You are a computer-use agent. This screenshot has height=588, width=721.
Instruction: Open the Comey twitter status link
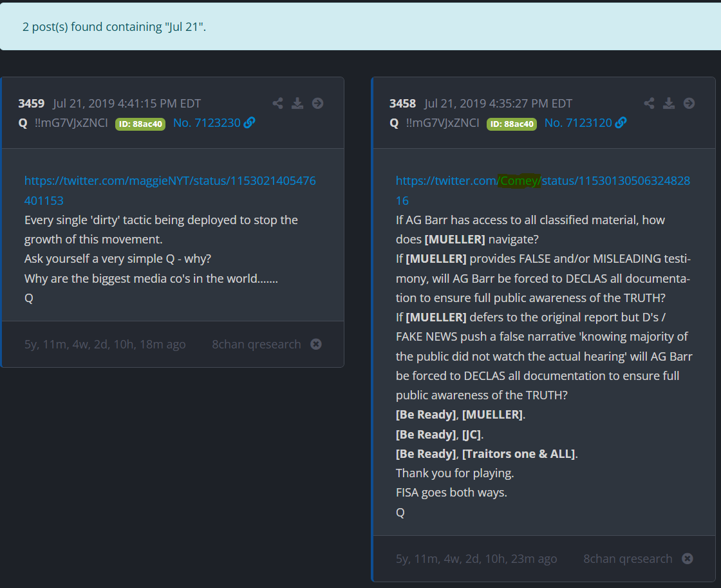click(543, 191)
